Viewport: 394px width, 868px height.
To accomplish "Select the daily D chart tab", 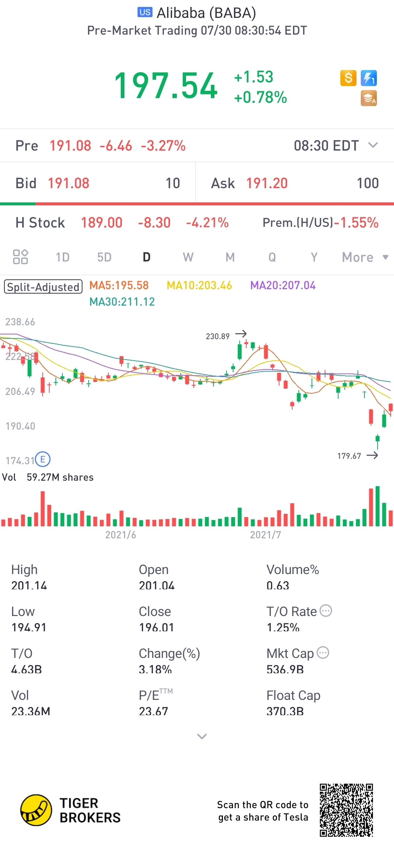I will [x=146, y=257].
